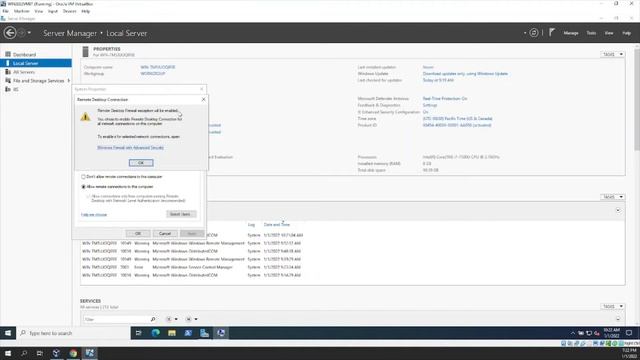
Task: Open the Help menu in Server Manager header
Action: [x=626, y=33]
